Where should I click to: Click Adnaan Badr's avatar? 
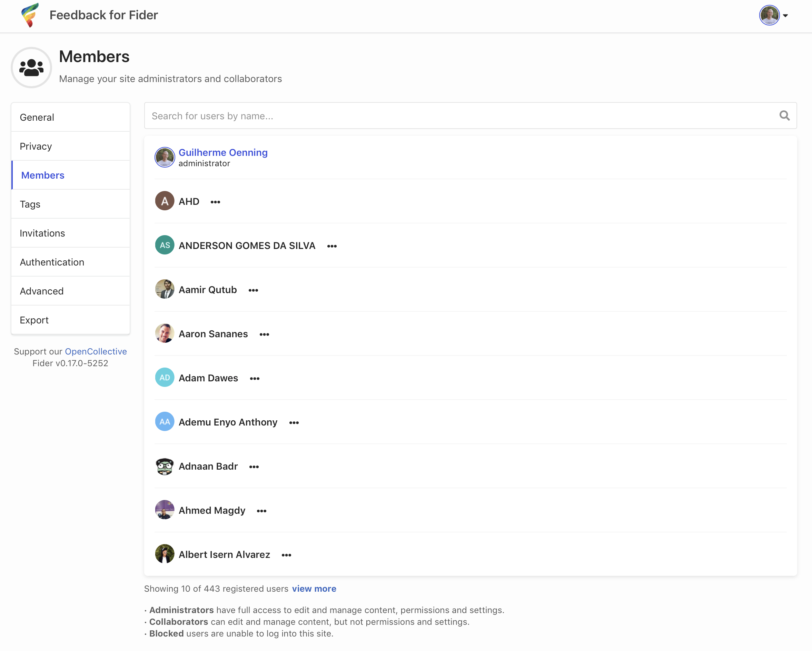pos(165,466)
